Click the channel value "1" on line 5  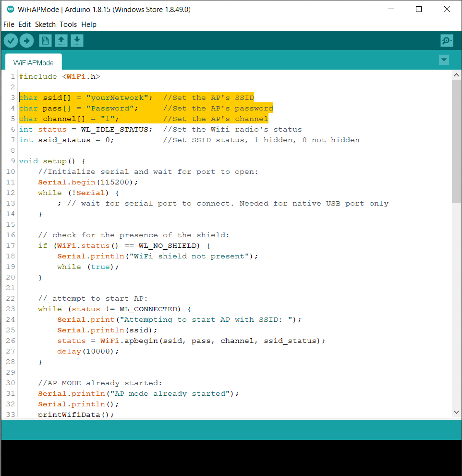108,119
